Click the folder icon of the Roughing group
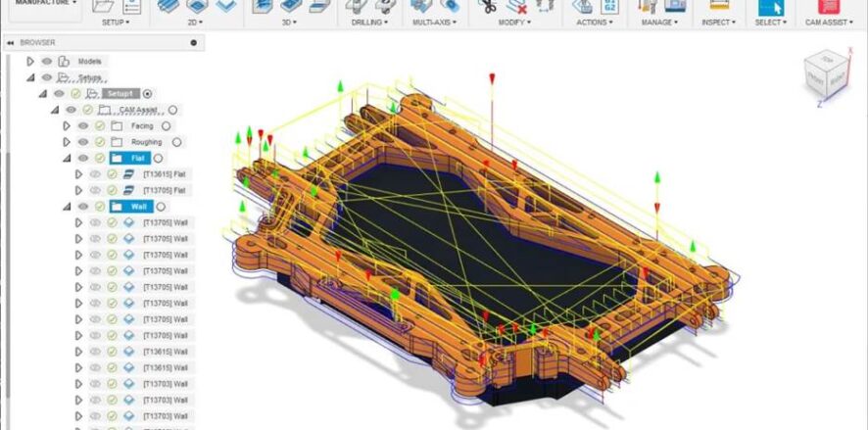 117,142
